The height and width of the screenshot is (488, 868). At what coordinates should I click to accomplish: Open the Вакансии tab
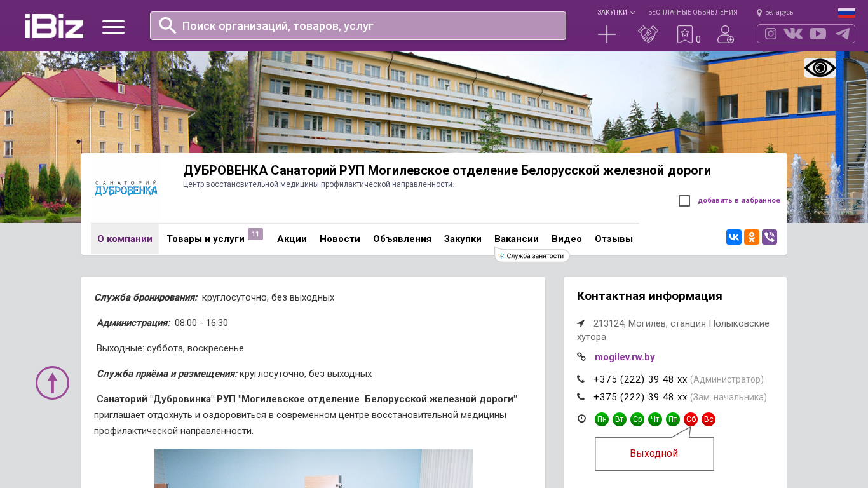(517, 239)
